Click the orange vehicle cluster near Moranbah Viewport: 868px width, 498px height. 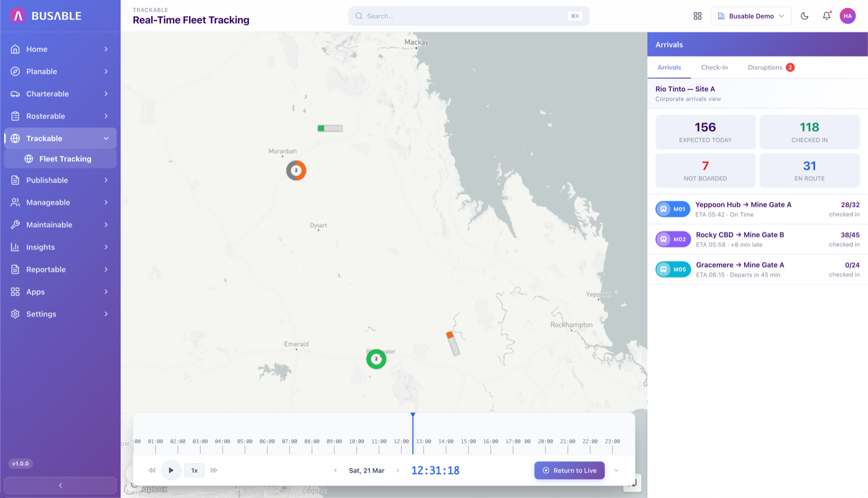point(296,170)
